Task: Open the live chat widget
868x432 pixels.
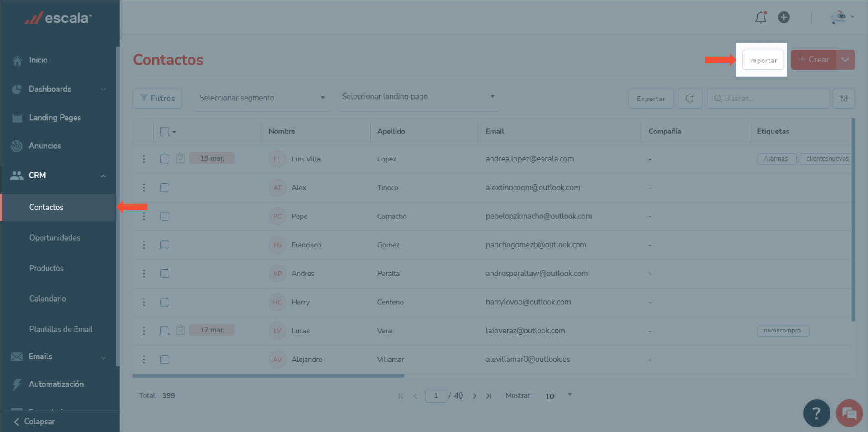Action: pyautogui.click(x=849, y=413)
